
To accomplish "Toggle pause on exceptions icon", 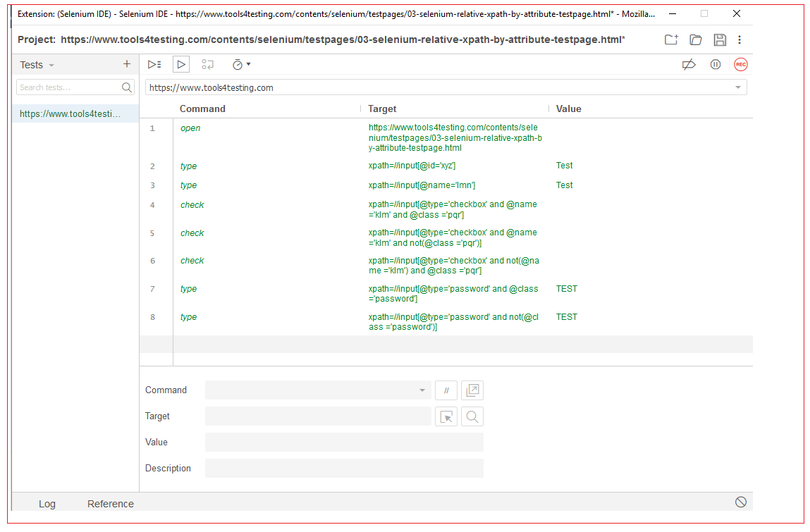I will tap(716, 65).
